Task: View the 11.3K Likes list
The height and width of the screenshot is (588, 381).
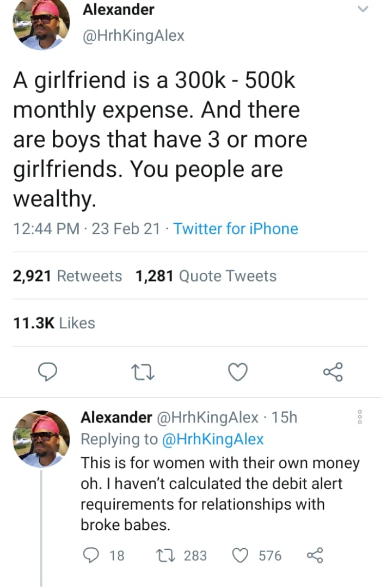Action: (53, 323)
